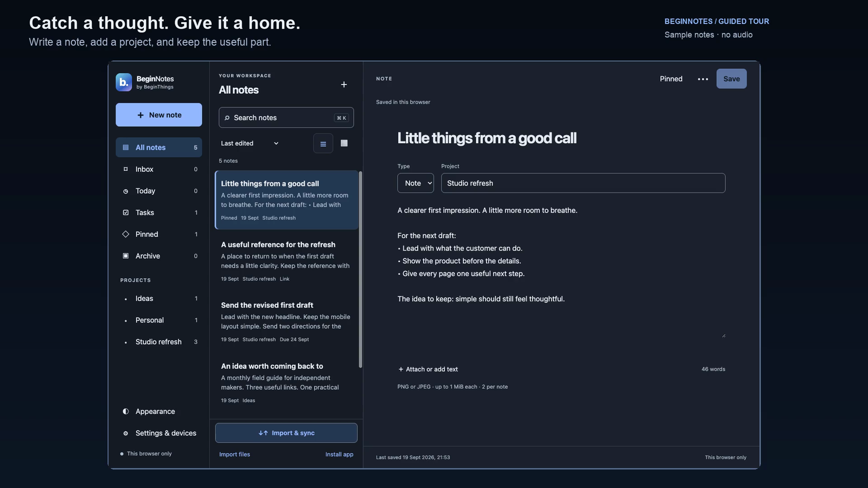Click the Today clock icon
Screen dimensions: 868x488
pyautogui.click(x=126, y=191)
